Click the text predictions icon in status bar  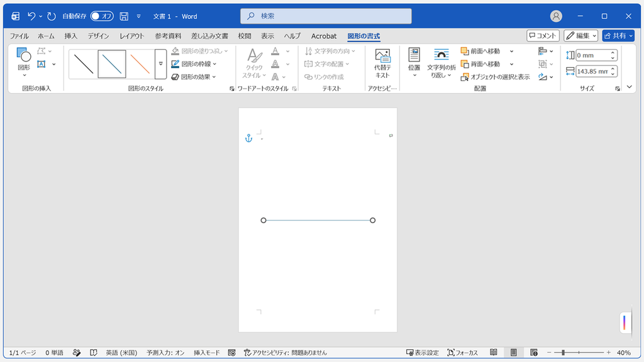pyautogui.click(x=76, y=353)
